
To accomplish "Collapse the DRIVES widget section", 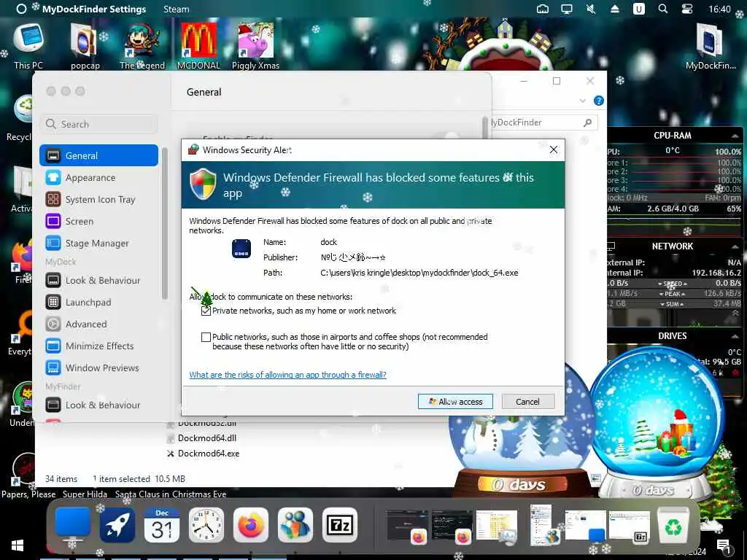I will tap(735, 336).
